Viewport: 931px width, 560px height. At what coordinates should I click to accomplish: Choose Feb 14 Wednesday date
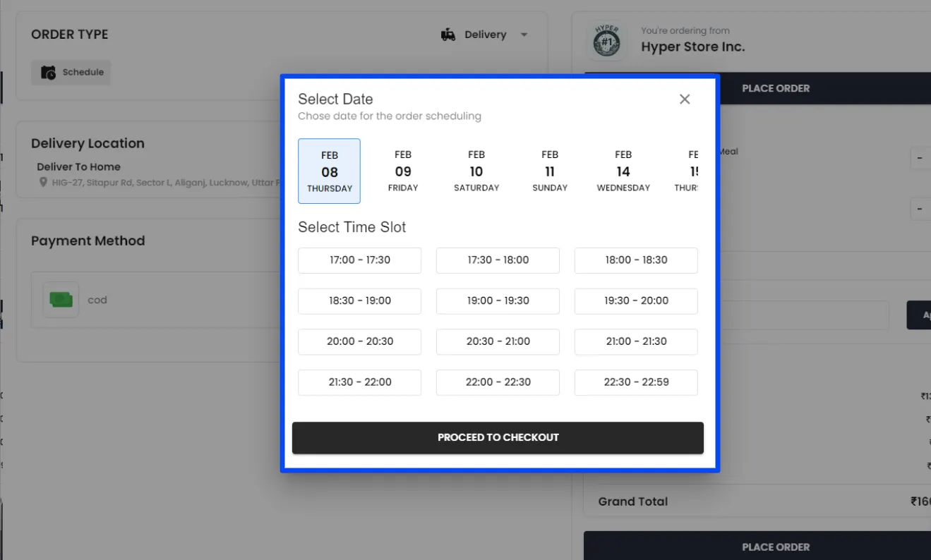(623, 171)
